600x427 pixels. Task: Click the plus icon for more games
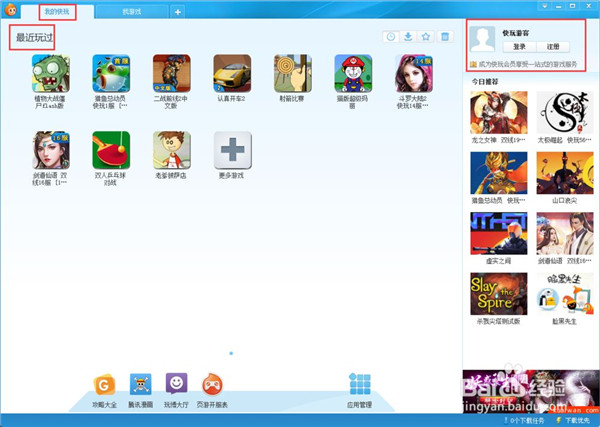(x=232, y=150)
